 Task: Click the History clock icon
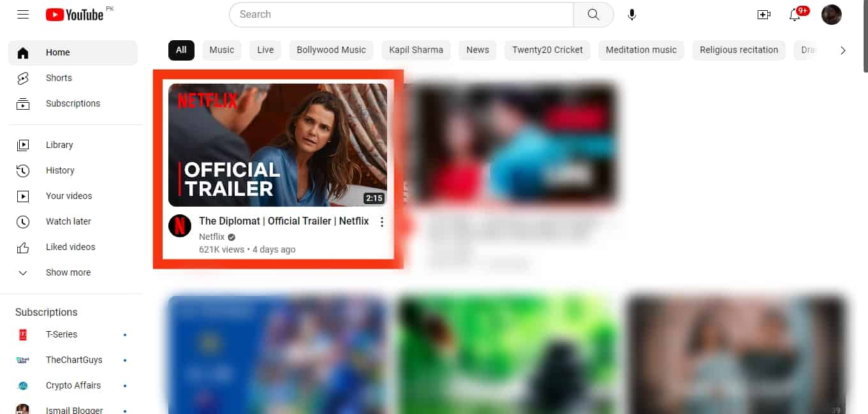[23, 171]
